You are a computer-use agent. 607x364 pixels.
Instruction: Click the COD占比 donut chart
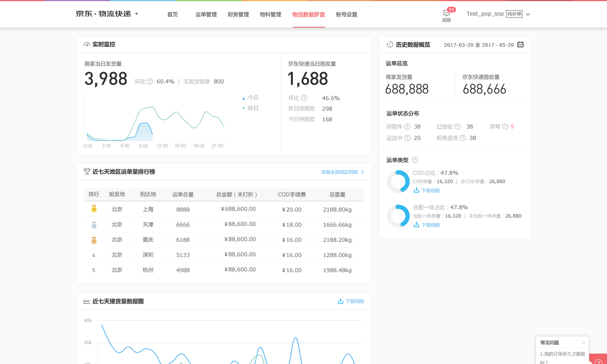point(398,181)
